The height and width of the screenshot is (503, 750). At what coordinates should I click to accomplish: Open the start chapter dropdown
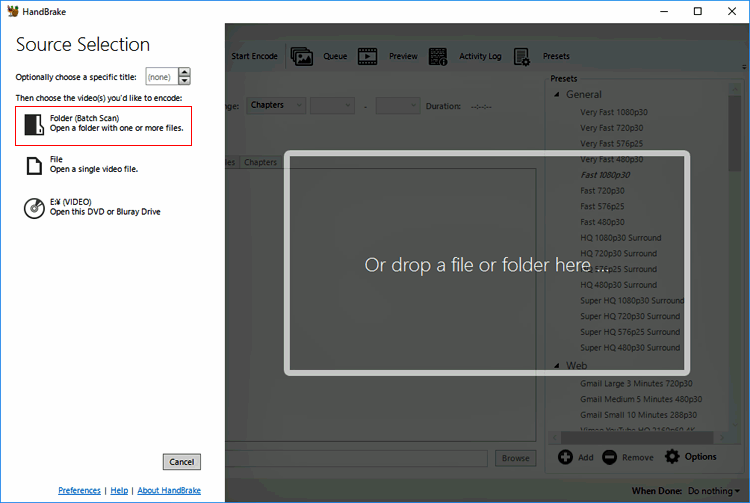(x=332, y=105)
